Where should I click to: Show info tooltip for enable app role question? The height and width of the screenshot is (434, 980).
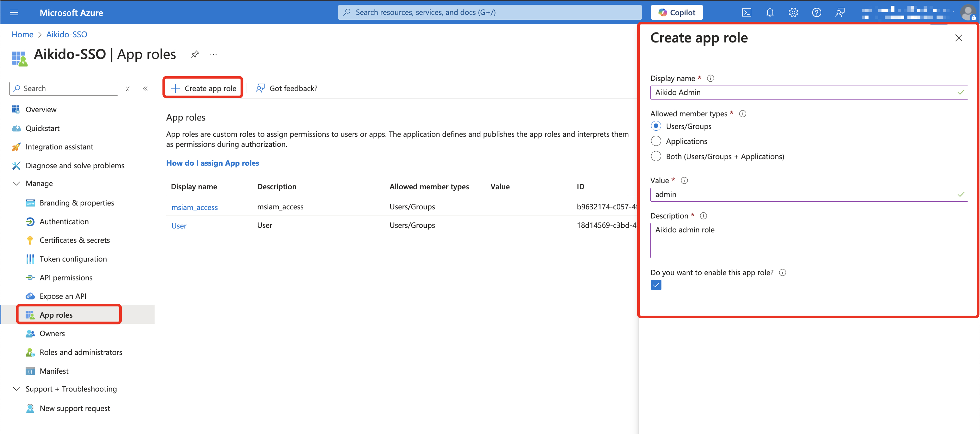click(782, 272)
